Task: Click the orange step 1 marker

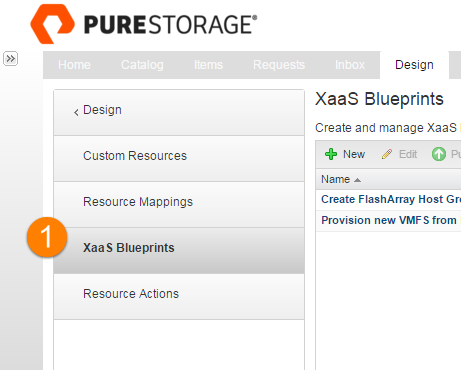Action: 47,237
